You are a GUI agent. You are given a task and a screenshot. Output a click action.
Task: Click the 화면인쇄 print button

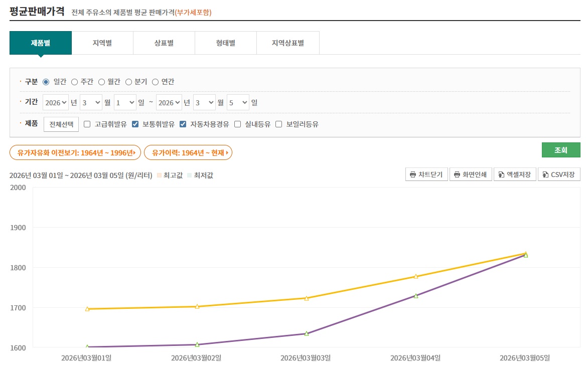coord(471,174)
